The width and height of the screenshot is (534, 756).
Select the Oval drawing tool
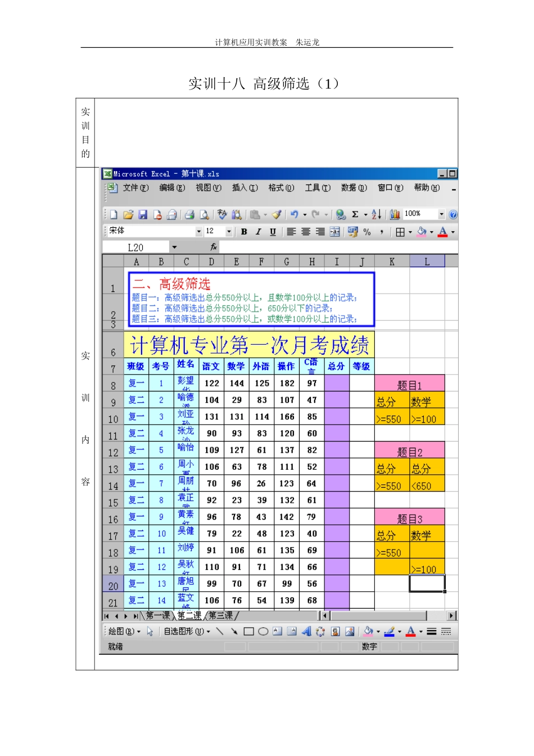[x=263, y=632]
